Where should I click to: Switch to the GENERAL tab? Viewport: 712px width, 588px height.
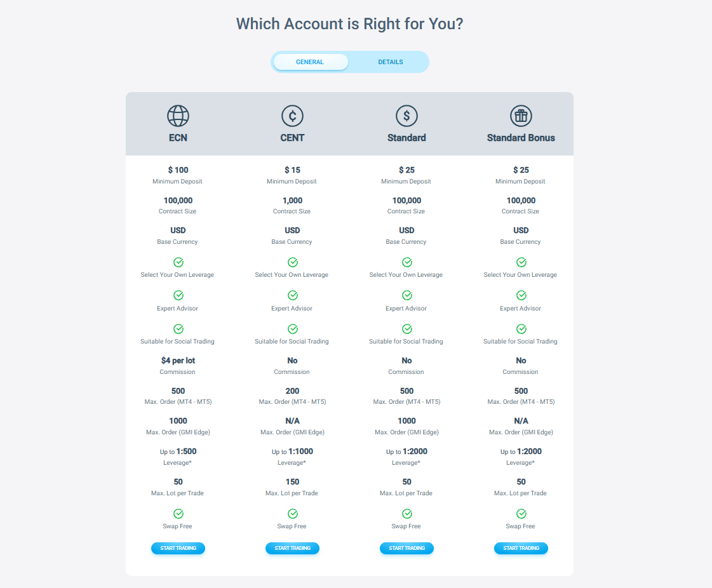pyautogui.click(x=311, y=62)
